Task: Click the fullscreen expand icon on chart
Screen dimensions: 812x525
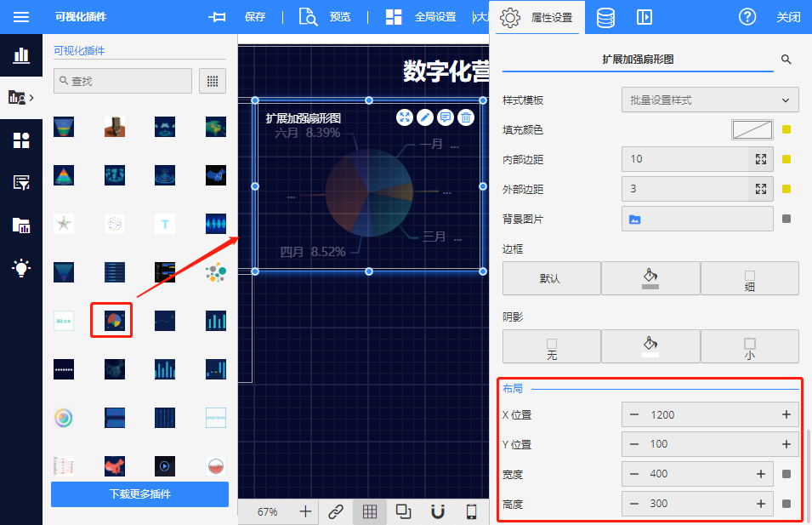Action: click(405, 118)
